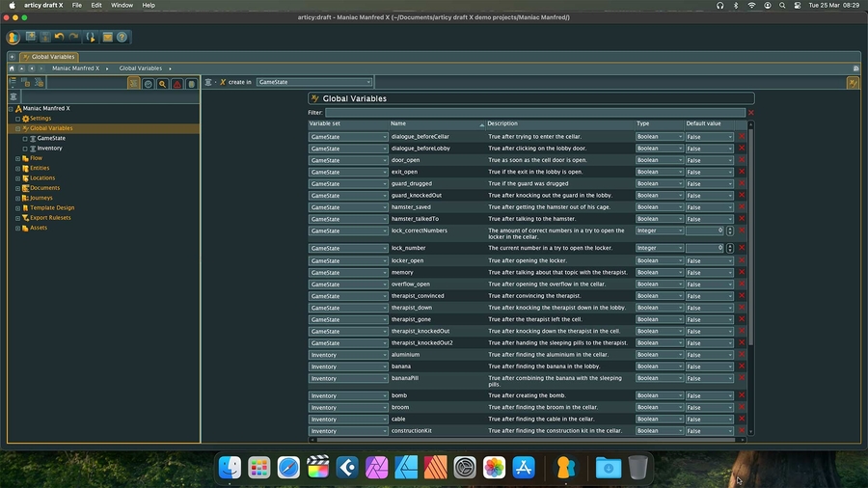The height and width of the screenshot is (488, 868).
Task: Click Maniac Manfred X in breadcrumb
Action: pos(75,68)
